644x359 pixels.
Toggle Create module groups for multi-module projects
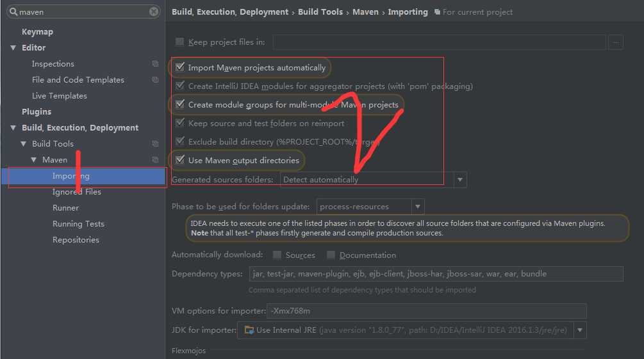(180, 104)
